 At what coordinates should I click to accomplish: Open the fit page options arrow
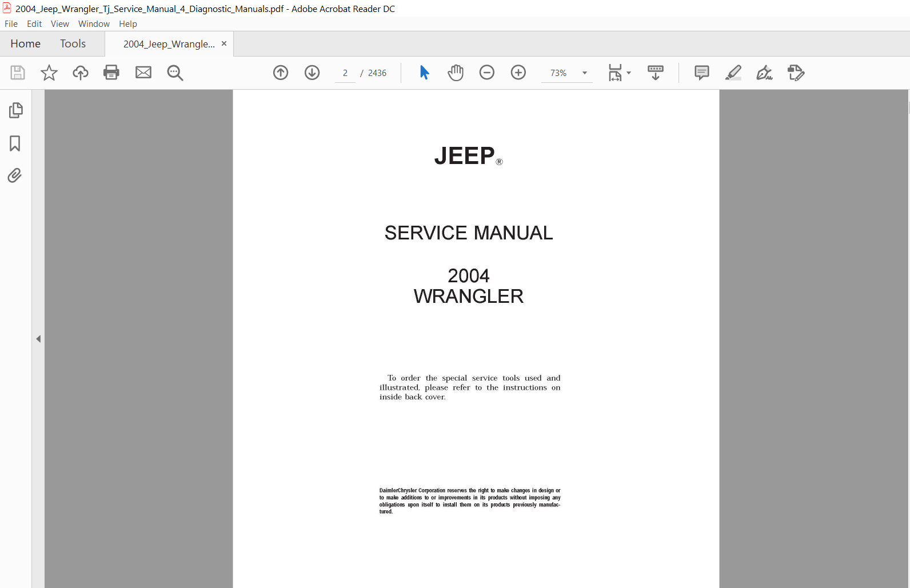coord(629,73)
